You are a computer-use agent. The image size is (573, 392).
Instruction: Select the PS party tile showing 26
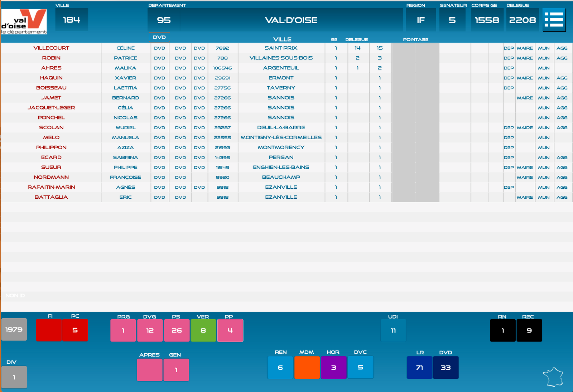pos(177,330)
